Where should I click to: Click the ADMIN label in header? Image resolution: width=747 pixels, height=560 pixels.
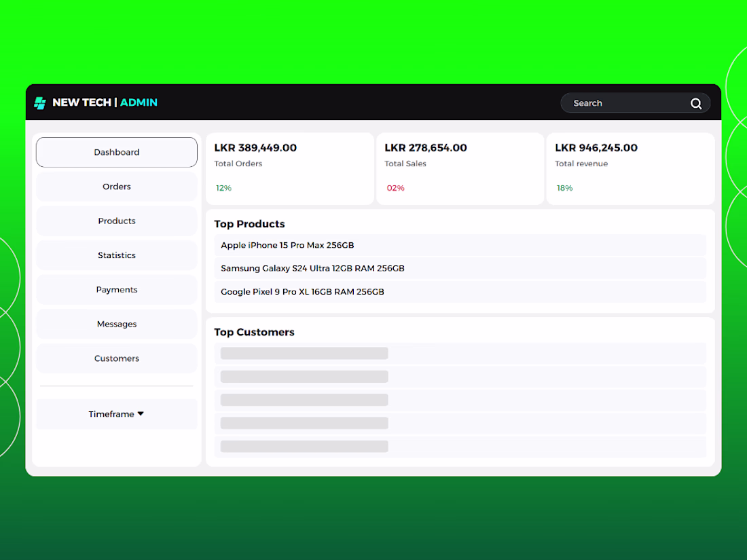(x=139, y=102)
